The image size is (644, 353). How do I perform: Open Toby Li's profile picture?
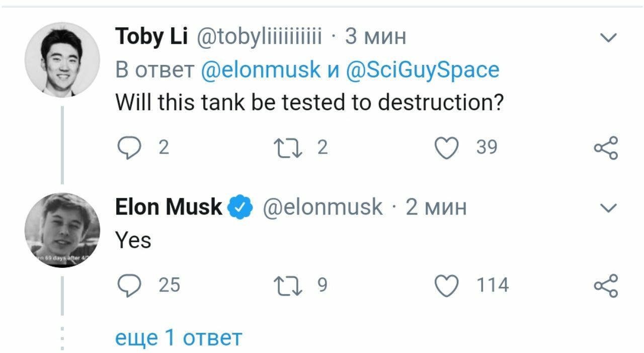[62, 59]
